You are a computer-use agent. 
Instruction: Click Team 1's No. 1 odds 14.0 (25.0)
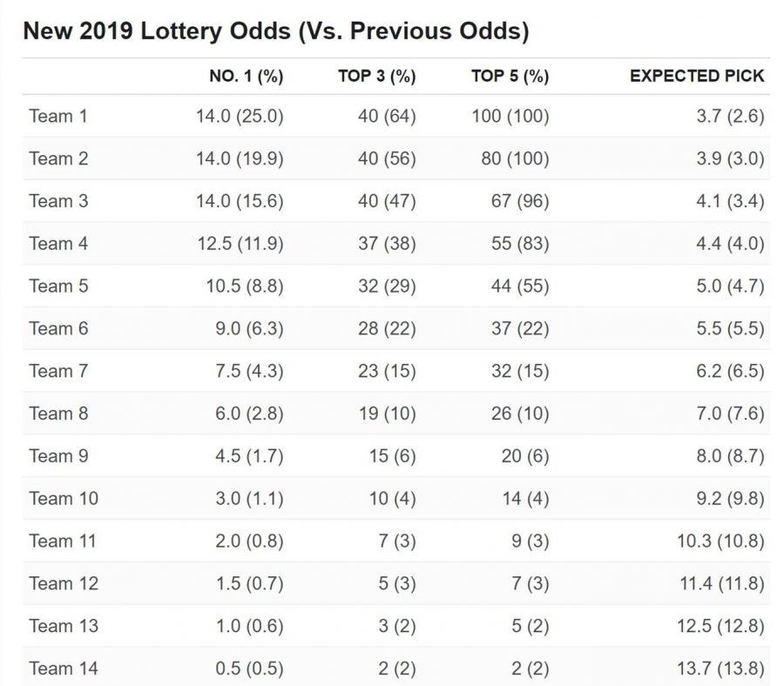239,116
